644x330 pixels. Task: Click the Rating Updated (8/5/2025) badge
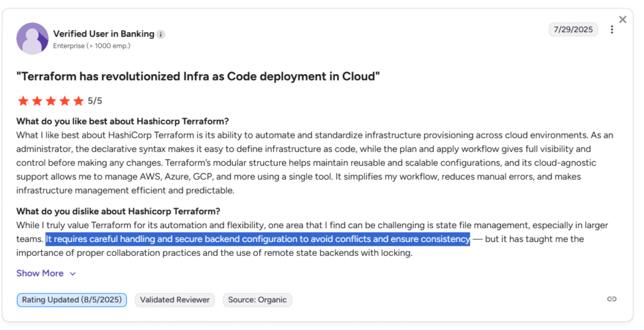tap(72, 300)
